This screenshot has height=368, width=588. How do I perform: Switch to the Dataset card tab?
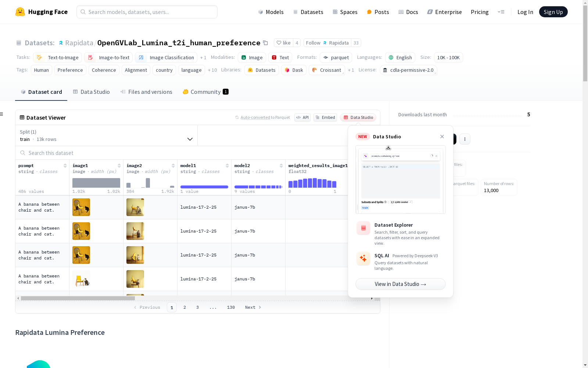[x=41, y=92]
